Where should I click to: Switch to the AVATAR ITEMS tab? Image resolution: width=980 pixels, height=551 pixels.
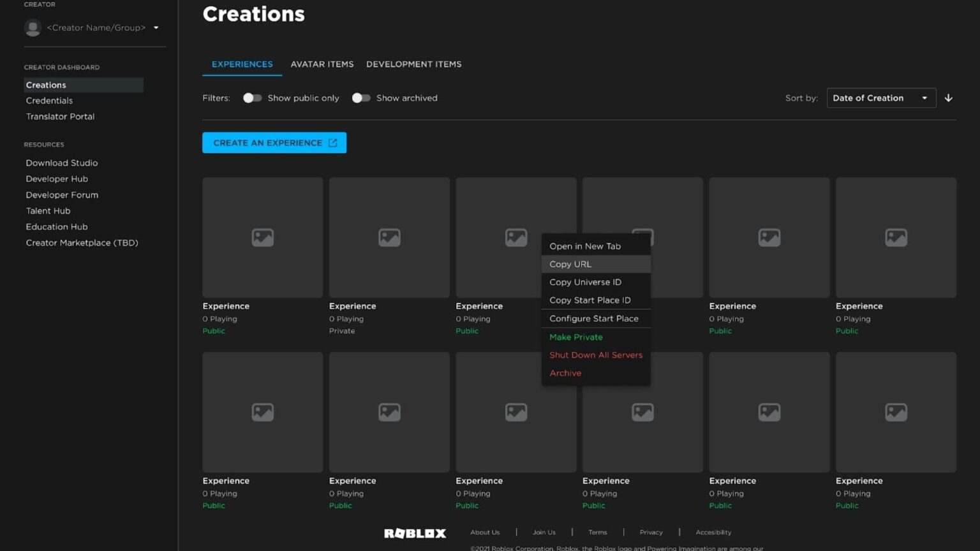tap(322, 64)
